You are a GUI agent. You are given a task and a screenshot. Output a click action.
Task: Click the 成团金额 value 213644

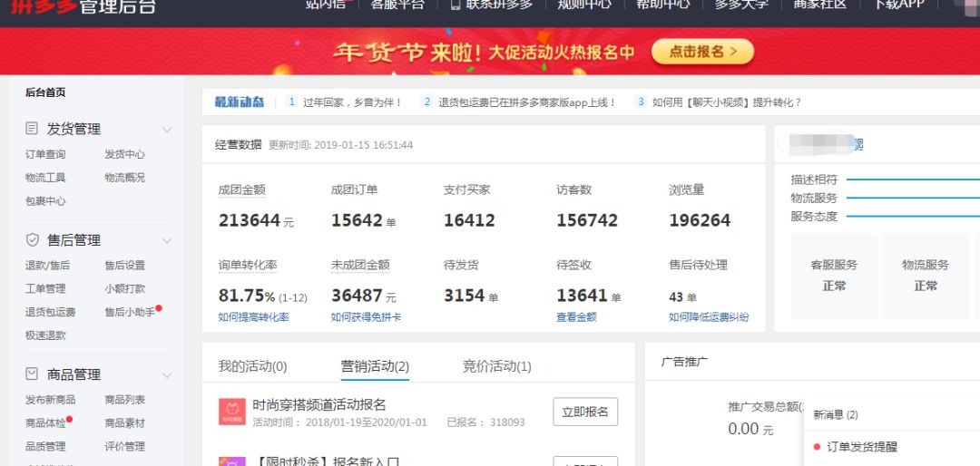pos(249,220)
